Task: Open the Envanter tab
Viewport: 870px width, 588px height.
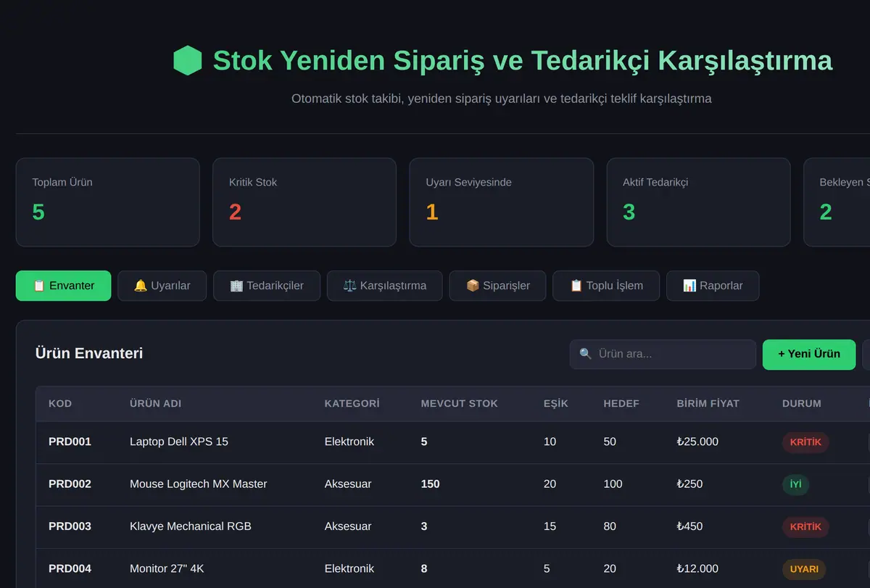Action: [x=63, y=286]
